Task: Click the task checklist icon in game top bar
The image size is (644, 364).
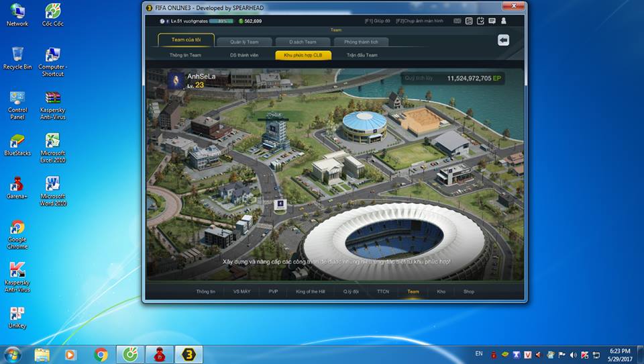Action: pyautogui.click(x=480, y=21)
